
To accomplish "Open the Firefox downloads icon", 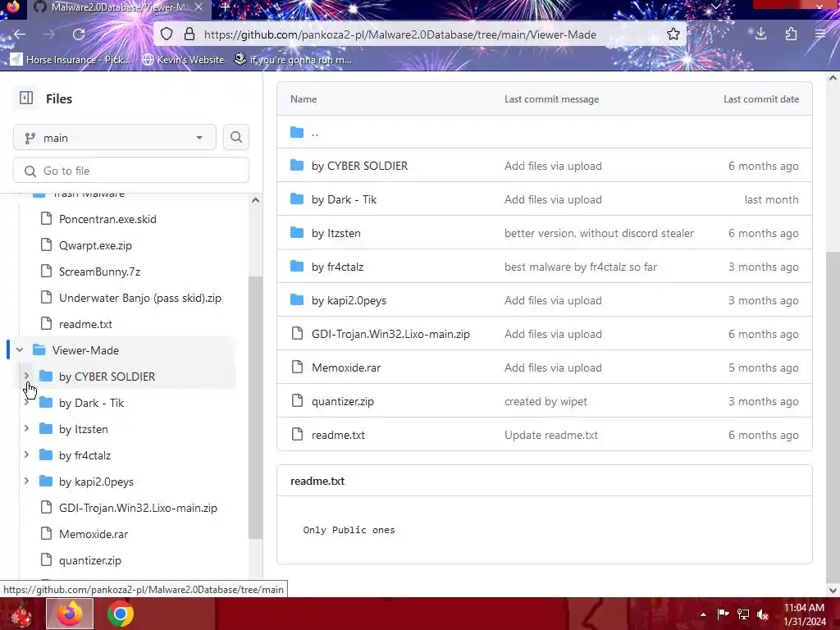I will (x=760, y=34).
